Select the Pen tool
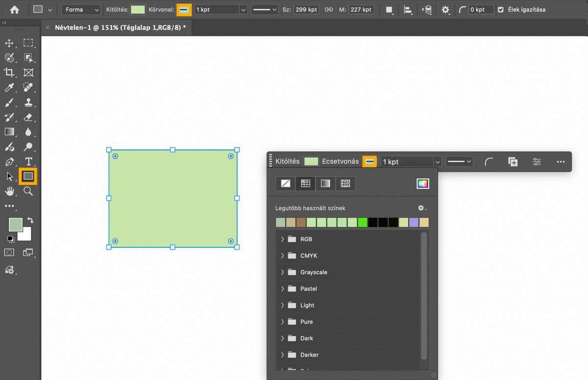Viewport: 588px width, 380px height. [9, 162]
